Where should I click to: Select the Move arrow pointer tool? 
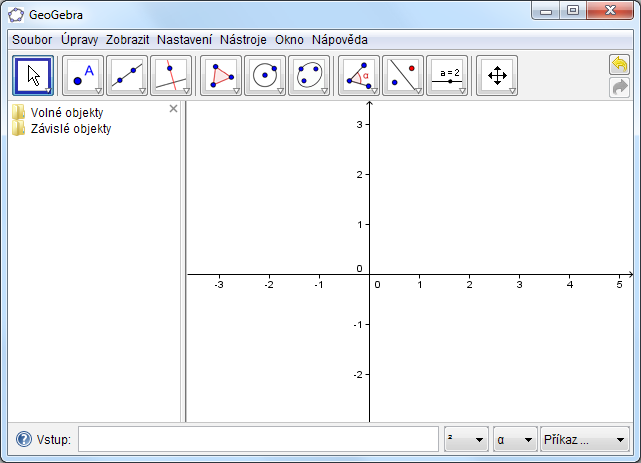pos(33,76)
